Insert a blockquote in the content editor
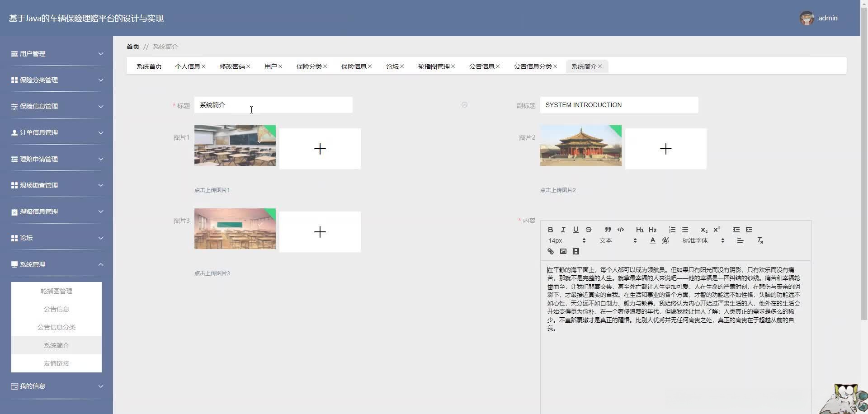The width and height of the screenshot is (868, 414). tap(608, 230)
